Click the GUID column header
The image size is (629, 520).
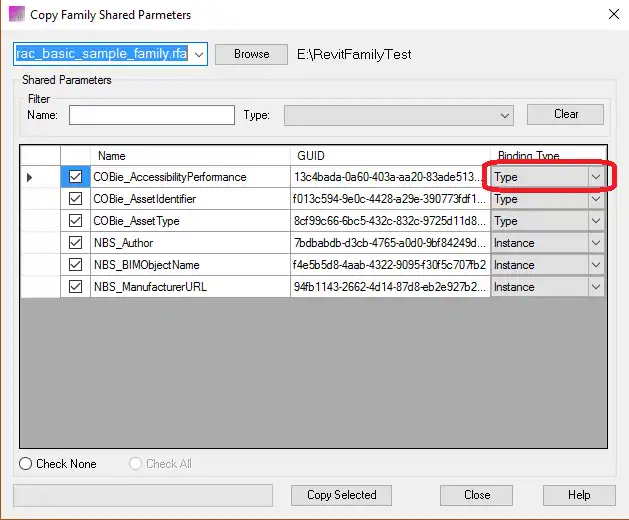coord(390,156)
